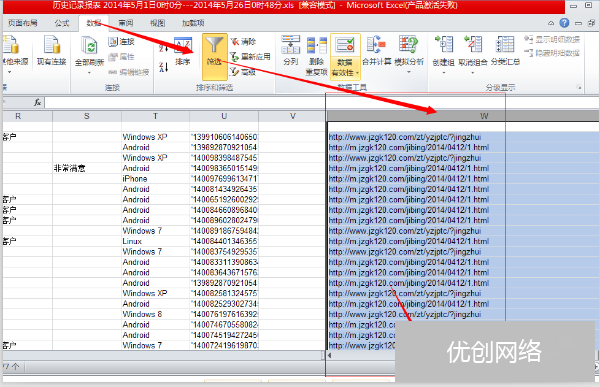This screenshot has height=387, width=600.
Task: Click the Filter (筛选) funnel icon
Action: pos(214,46)
